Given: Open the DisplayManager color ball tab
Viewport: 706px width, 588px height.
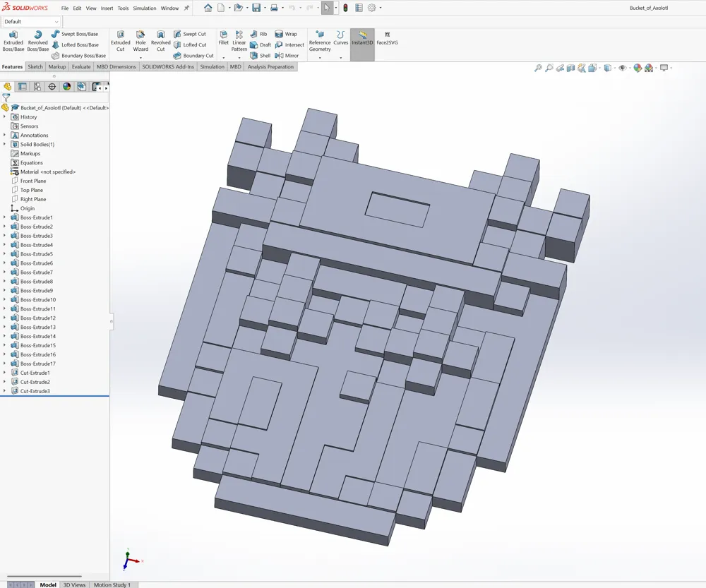Looking at the screenshot, I should coord(66,87).
